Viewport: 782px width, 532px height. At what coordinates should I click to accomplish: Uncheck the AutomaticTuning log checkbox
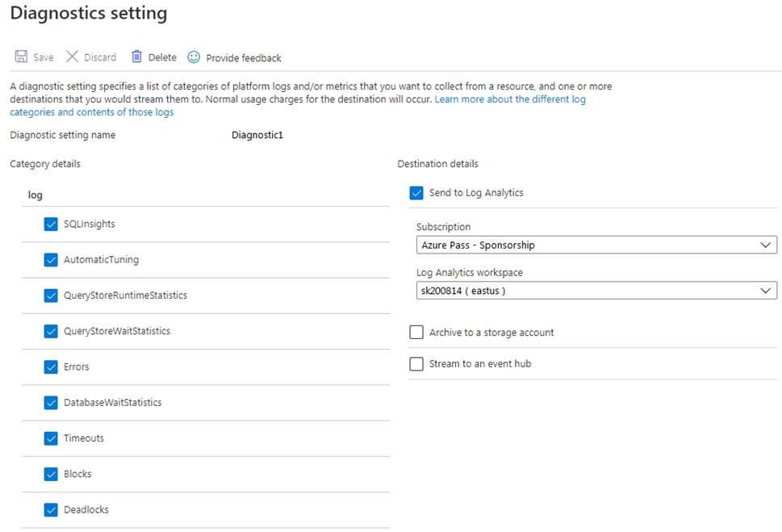[x=51, y=260]
